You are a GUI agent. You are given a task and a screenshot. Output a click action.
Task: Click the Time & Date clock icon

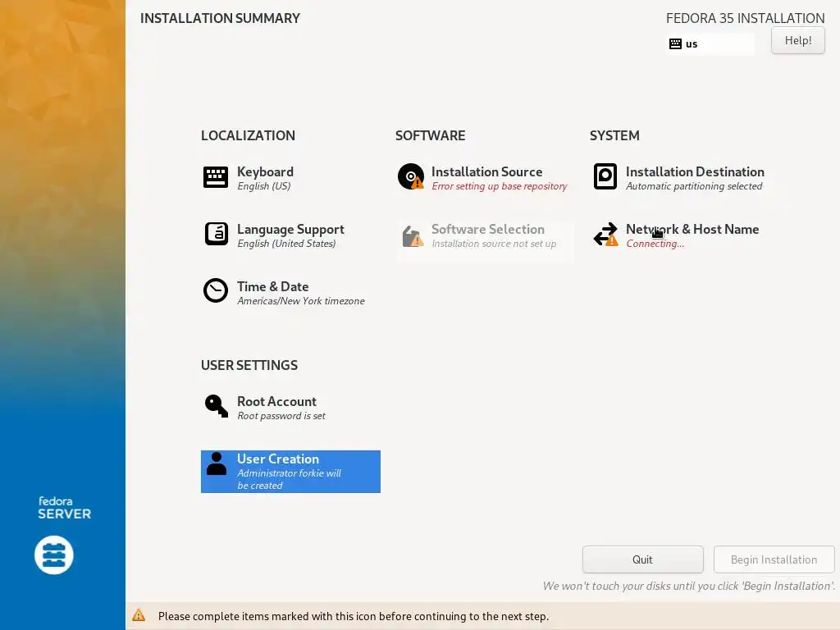pyautogui.click(x=216, y=290)
